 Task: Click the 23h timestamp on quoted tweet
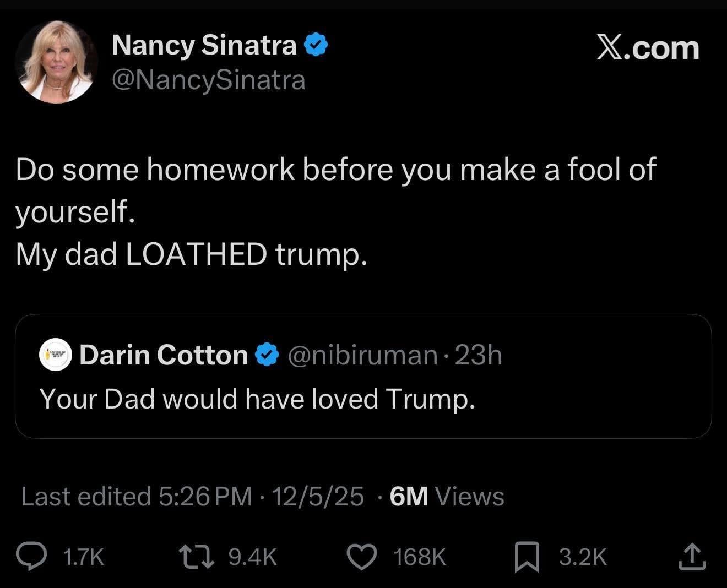pyautogui.click(x=479, y=355)
